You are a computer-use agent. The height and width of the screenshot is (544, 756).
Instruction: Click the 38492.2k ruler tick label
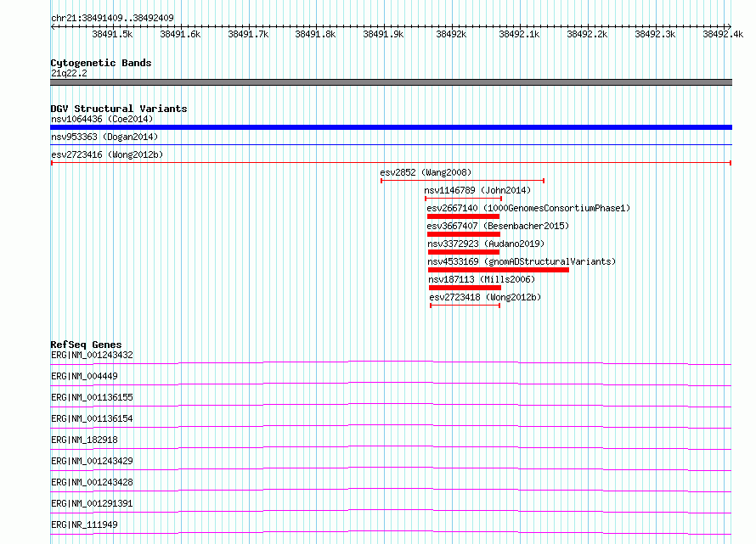(587, 34)
